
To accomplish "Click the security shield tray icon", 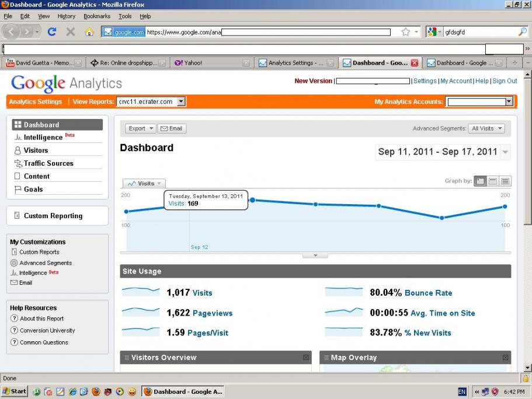I will 495,392.
